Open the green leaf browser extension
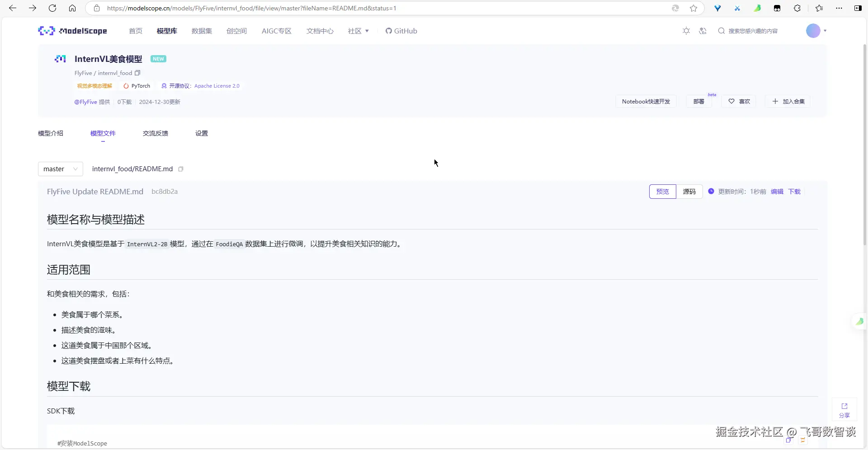Screen dimensions: 868x450 [757, 8]
